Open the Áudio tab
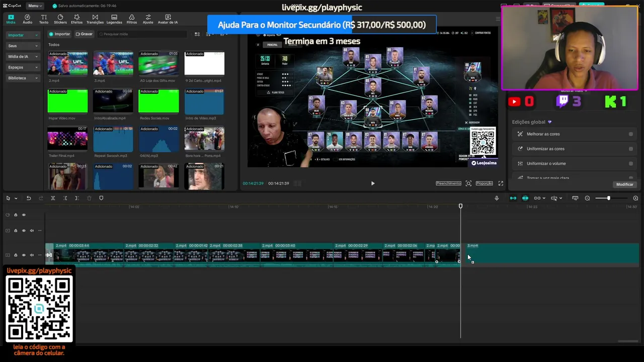Image resolution: width=644 pixels, height=362 pixels. 27,19
